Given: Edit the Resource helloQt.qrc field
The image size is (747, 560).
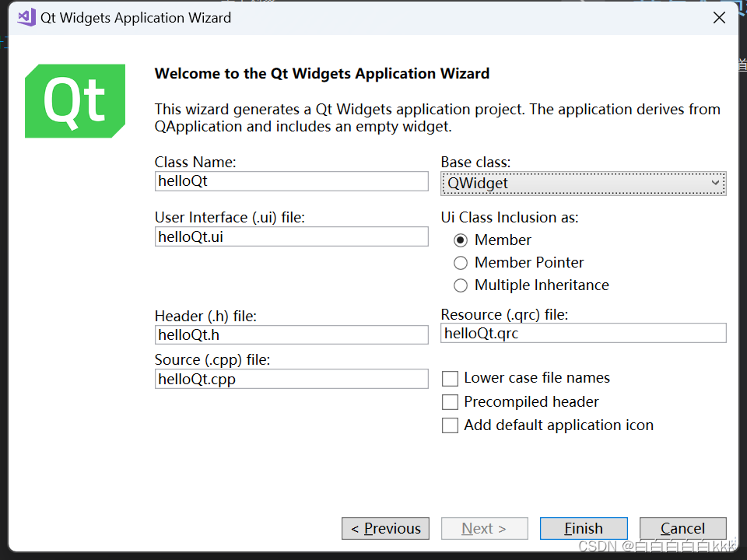Looking at the screenshot, I should pyautogui.click(x=583, y=333).
